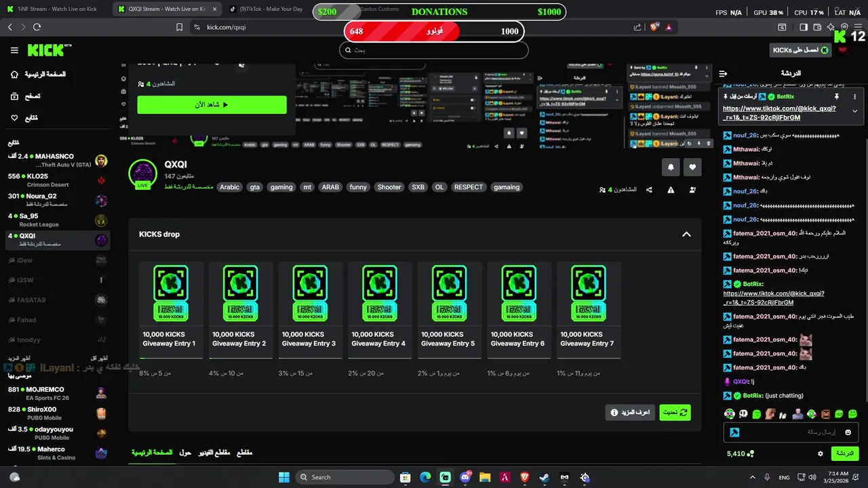Click the RESPECT tag

point(469,187)
